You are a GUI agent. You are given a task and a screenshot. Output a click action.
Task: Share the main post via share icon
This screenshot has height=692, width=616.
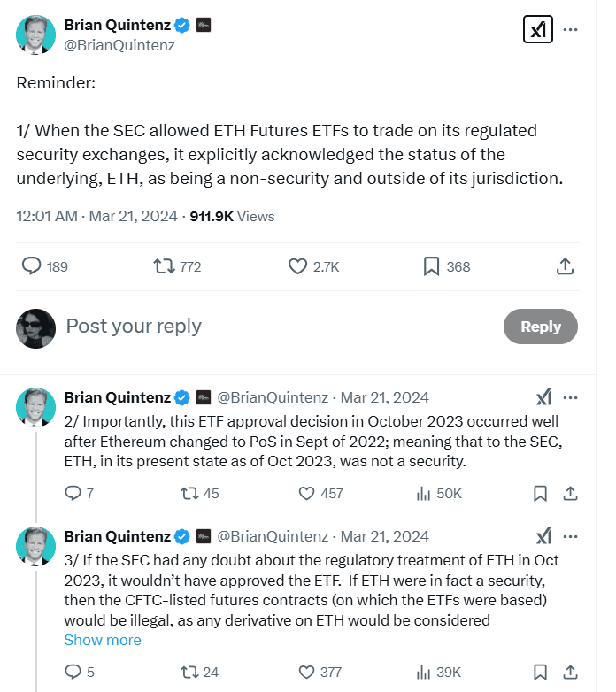pyautogui.click(x=564, y=266)
